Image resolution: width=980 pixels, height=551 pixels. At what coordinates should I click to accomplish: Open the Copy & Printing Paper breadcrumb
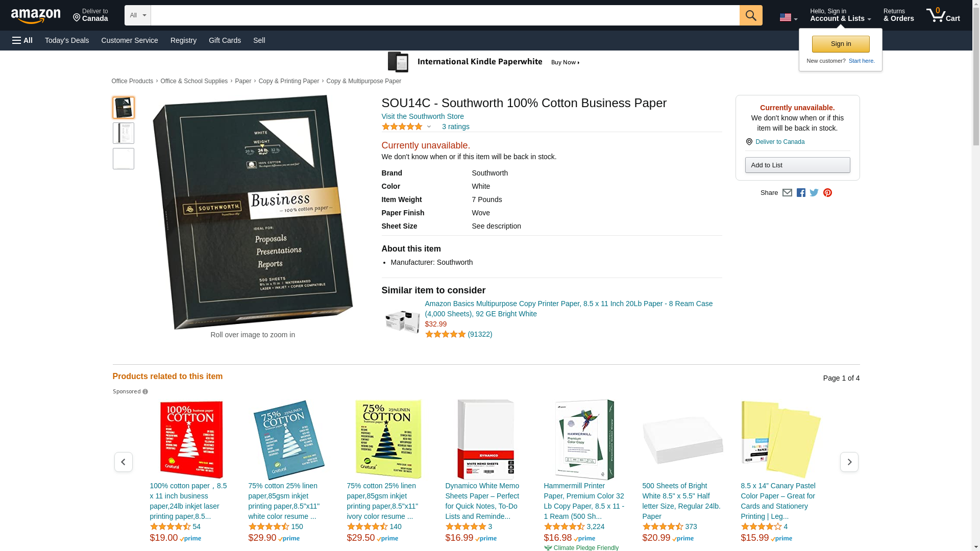tap(289, 81)
